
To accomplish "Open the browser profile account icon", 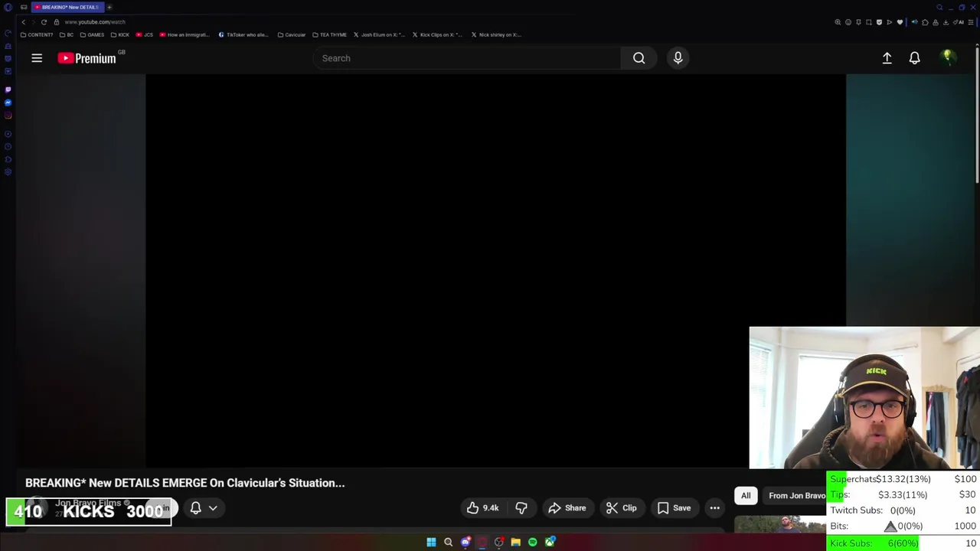I will (x=936, y=22).
